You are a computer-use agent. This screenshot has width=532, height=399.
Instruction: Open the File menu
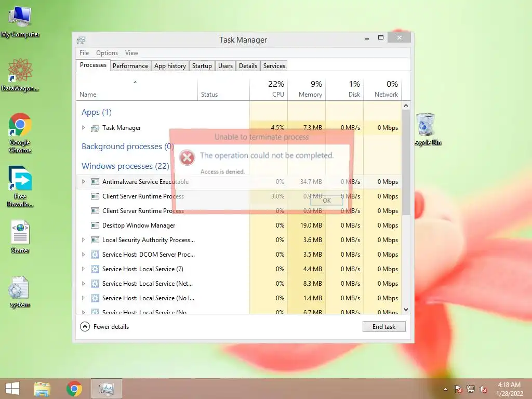(x=84, y=53)
